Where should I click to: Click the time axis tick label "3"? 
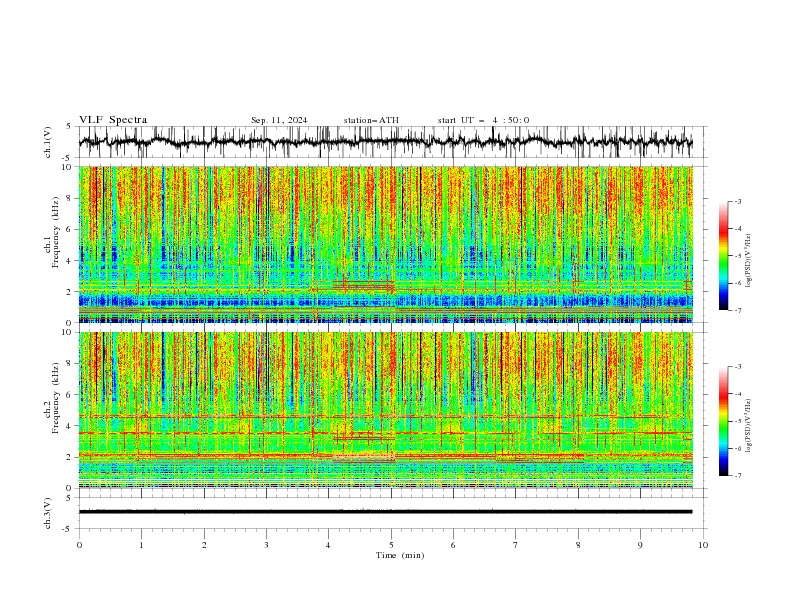[266, 545]
